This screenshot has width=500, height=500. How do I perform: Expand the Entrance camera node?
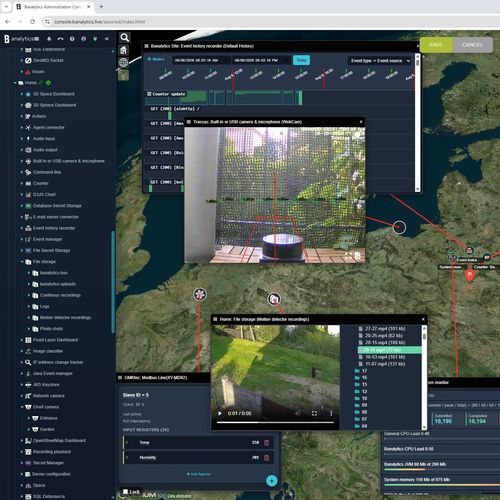coord(29,418)
